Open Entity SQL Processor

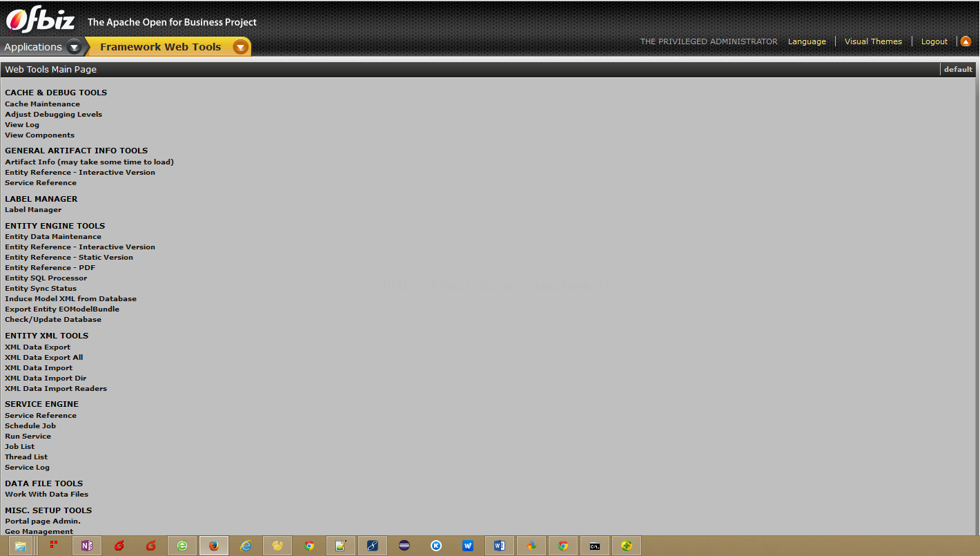coord(46,278)
